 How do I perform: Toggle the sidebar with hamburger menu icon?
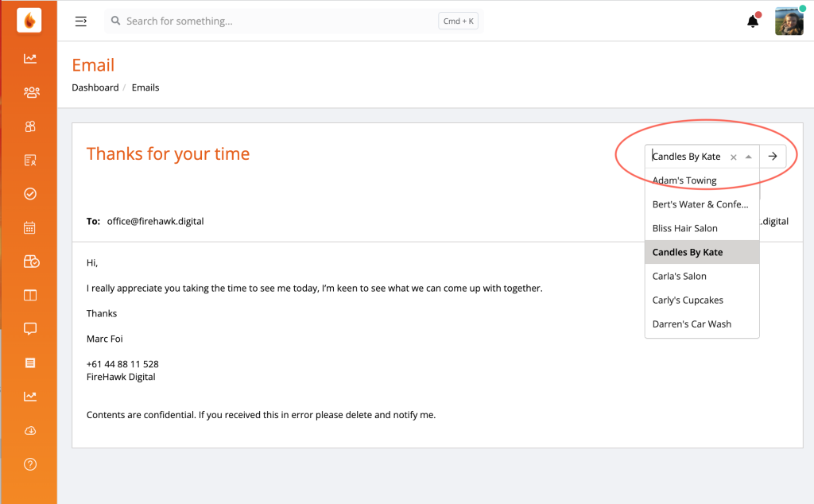[x=81, y=21]
